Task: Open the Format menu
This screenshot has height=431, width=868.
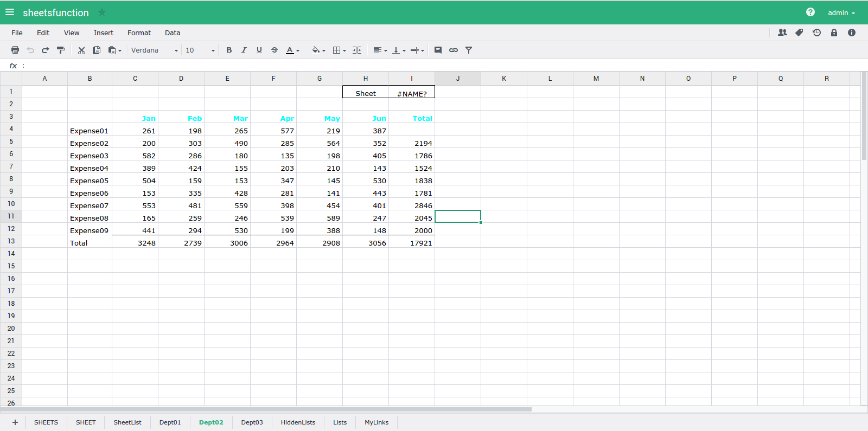Action: (x=139, y=33)
